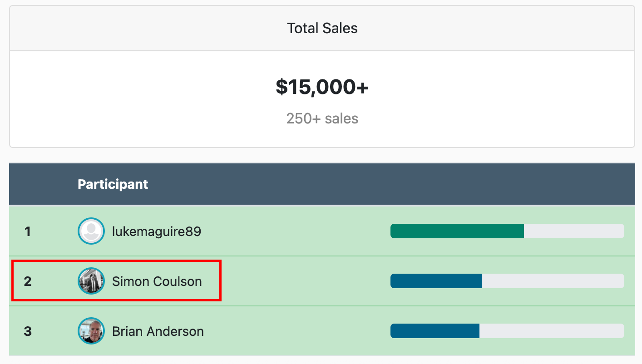Click Brian Anderson's blue progress bar
The image size is (642, 364).
[435, 331]
